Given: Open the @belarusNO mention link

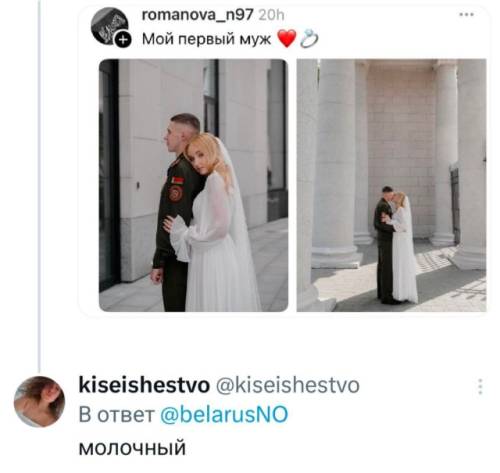Looking at the screenshot, I should tap(224, 414).
